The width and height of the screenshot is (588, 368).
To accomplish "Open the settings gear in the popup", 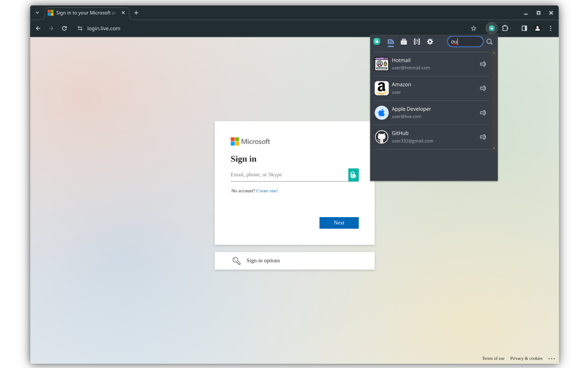I will click(x=430, y=41).
